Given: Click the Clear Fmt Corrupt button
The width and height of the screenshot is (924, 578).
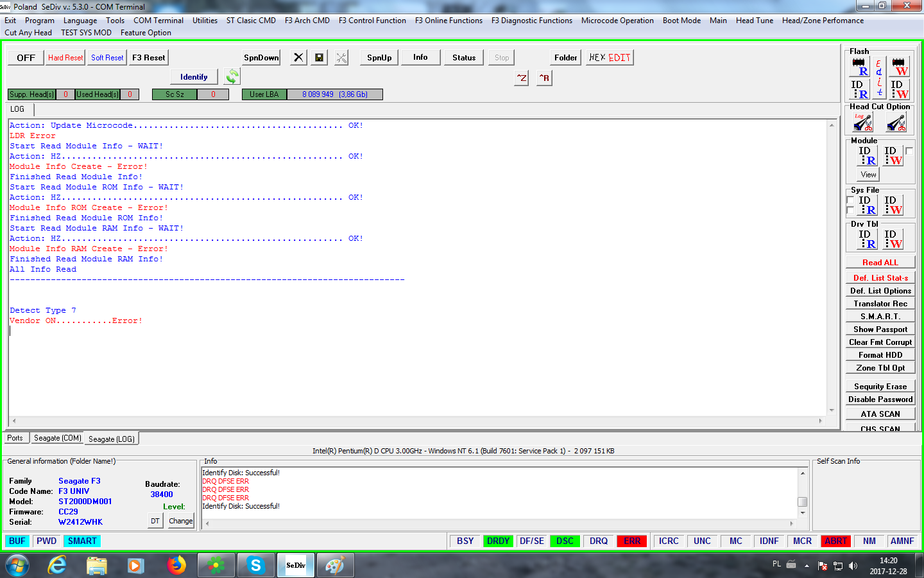Looking at the screenshot, I should (880, 342).
